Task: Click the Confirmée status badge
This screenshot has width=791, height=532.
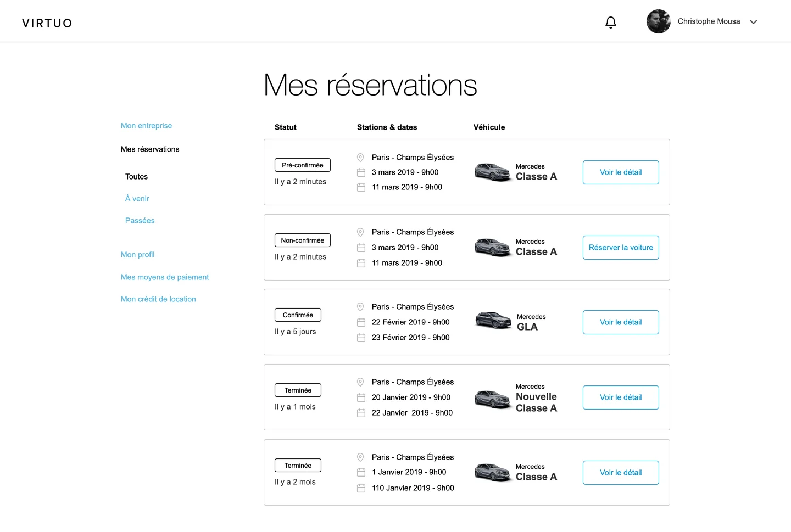Action: (298, 315)
